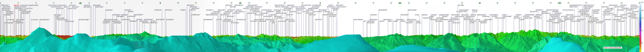Click the Roc del Boucher label
Viewport: 644px width, 52px height.
point(116,15)
